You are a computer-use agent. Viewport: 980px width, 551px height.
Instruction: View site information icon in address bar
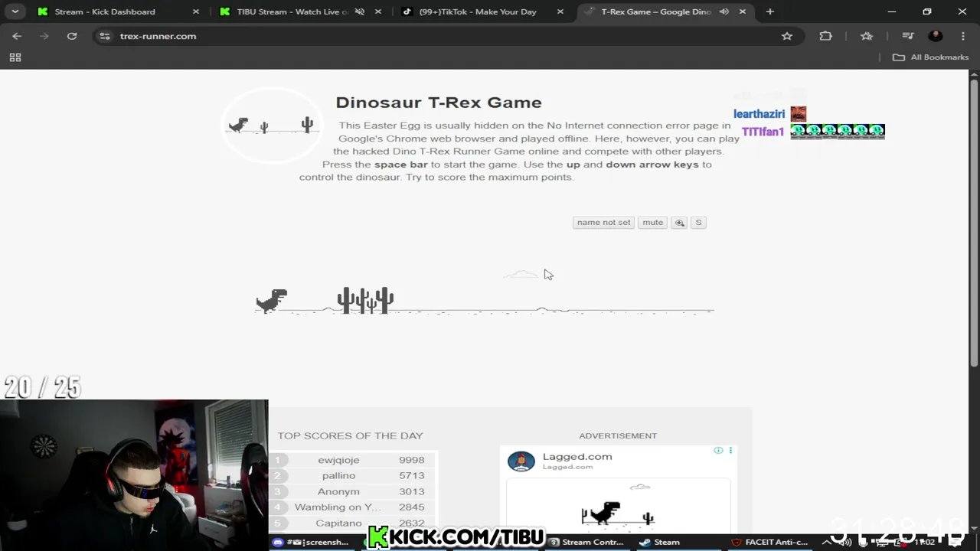click(x=105, y=36)
